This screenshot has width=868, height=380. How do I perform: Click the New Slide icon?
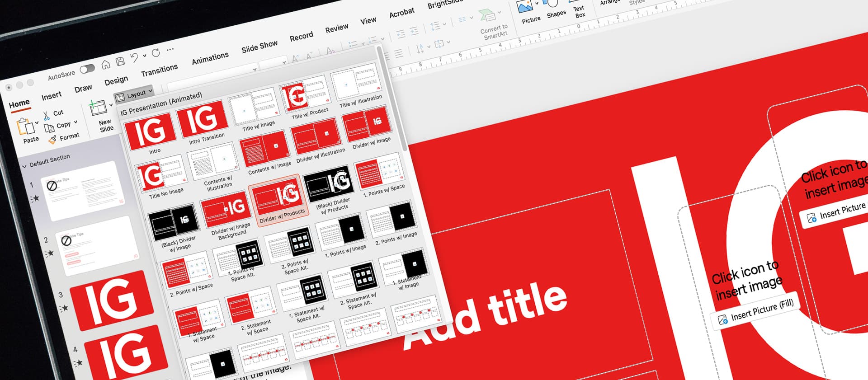[98, 108]
